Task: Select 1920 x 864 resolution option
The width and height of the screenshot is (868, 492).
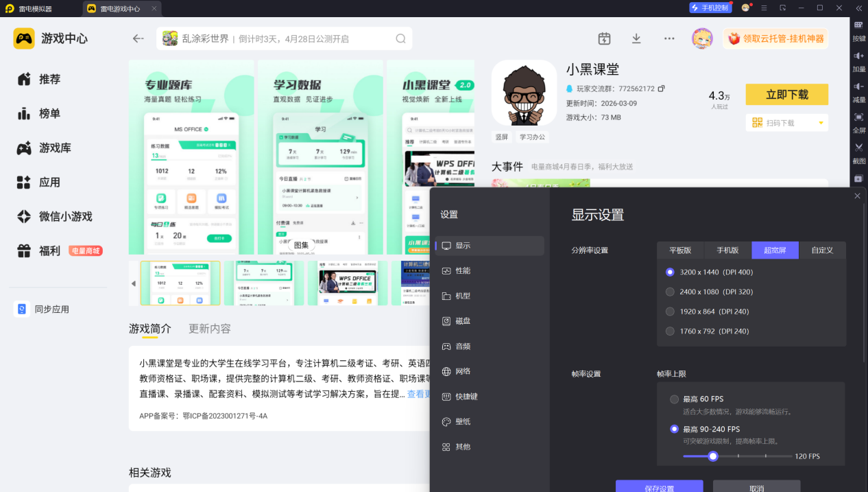Action: tap(670, 312)
